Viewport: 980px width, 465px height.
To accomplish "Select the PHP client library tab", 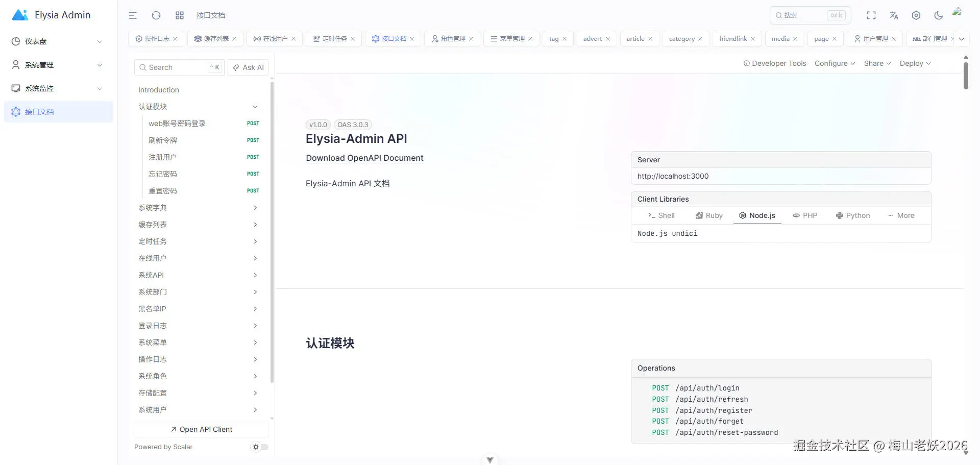I will pos(805,215).
